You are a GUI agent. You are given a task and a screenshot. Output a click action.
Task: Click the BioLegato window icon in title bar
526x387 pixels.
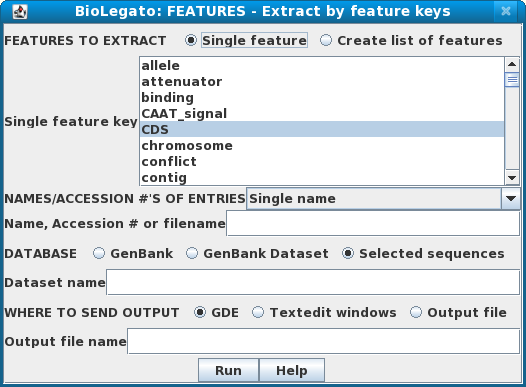[x=20, y=12]
